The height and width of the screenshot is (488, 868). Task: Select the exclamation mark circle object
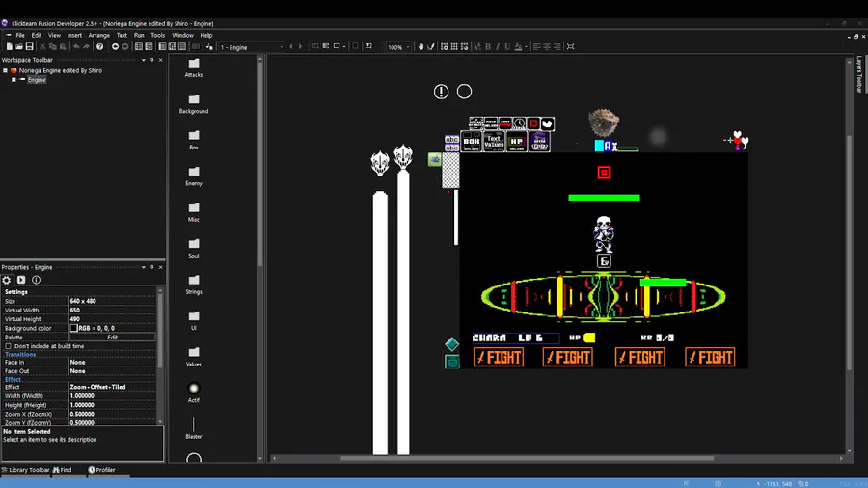point(441,92)
